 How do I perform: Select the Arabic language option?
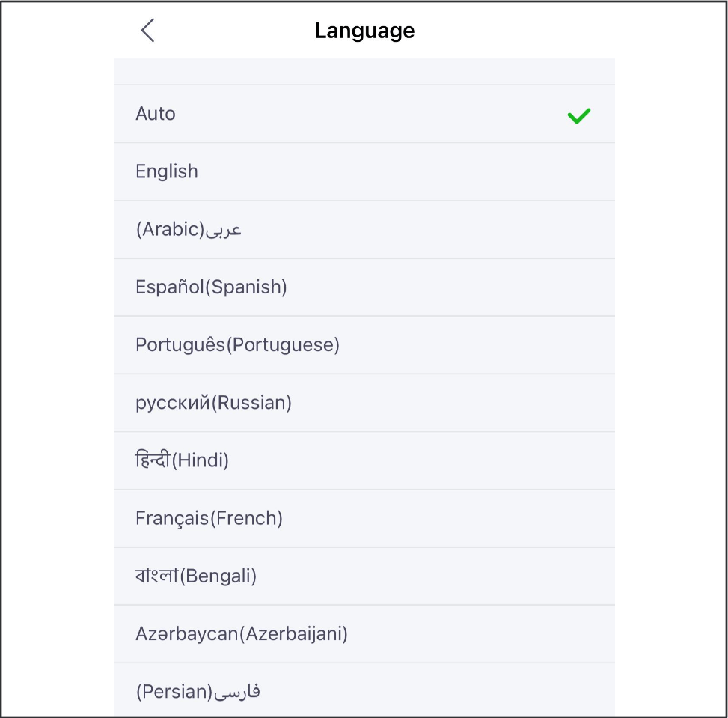[x=364, y=230]
